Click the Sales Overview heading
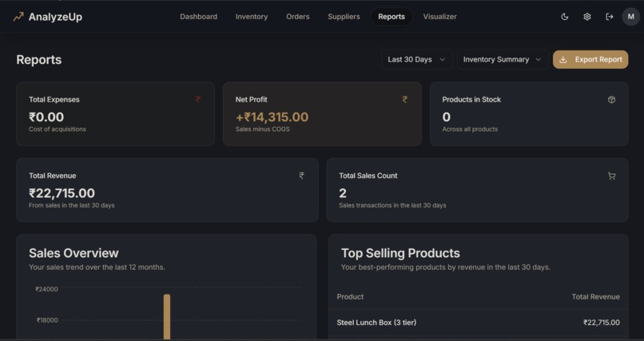The image size is (644, 341). [74, 253]
